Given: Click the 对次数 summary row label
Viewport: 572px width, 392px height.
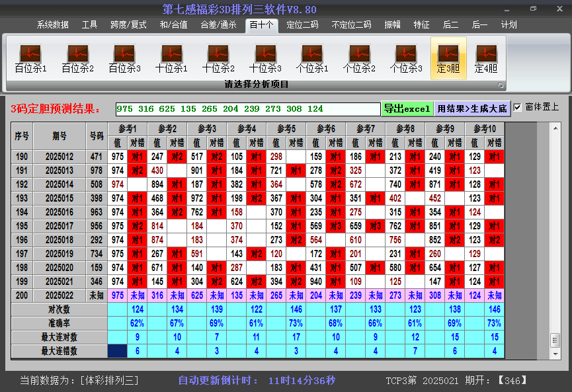Looking at the screenshot, I should point(59,309).
